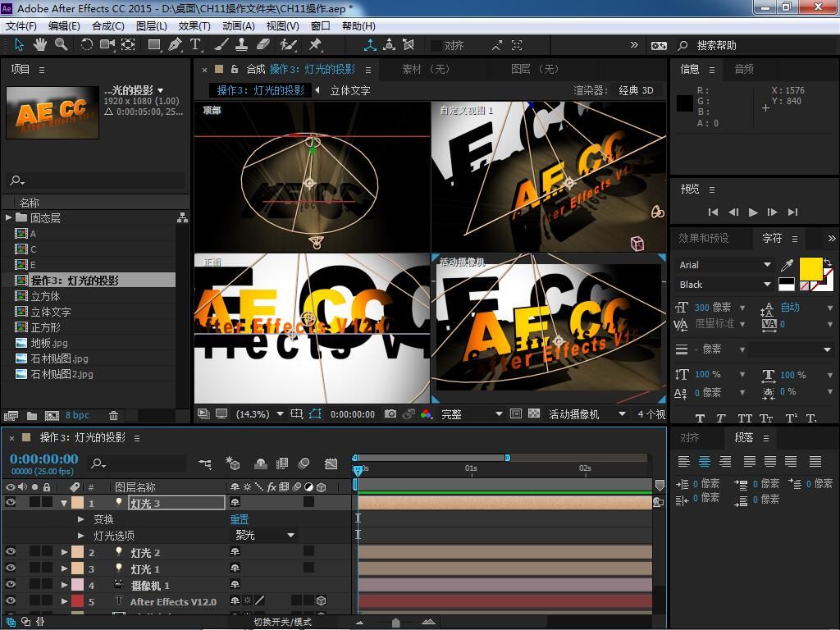This screenshot has width=840, height=630.
Task: Click the 切换开关/模式 button
Action: coord(282,622)
